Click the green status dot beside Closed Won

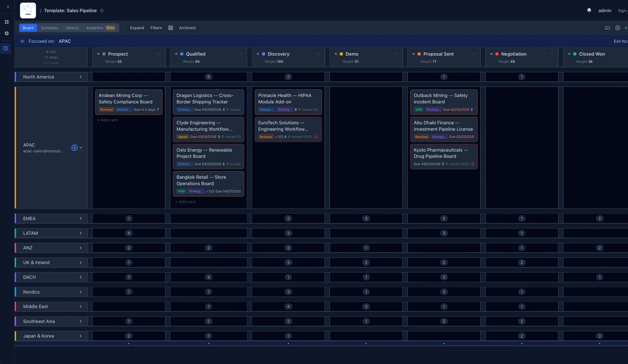(574, 54)
